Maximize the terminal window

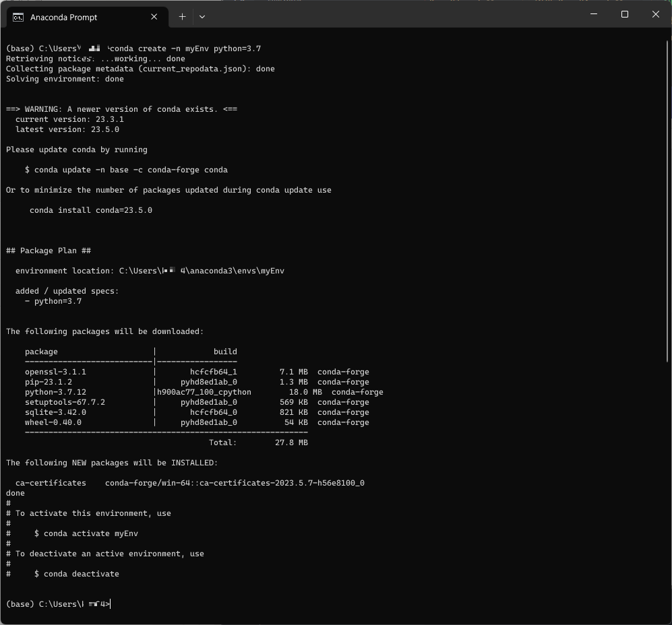click(x=625, y=14)
